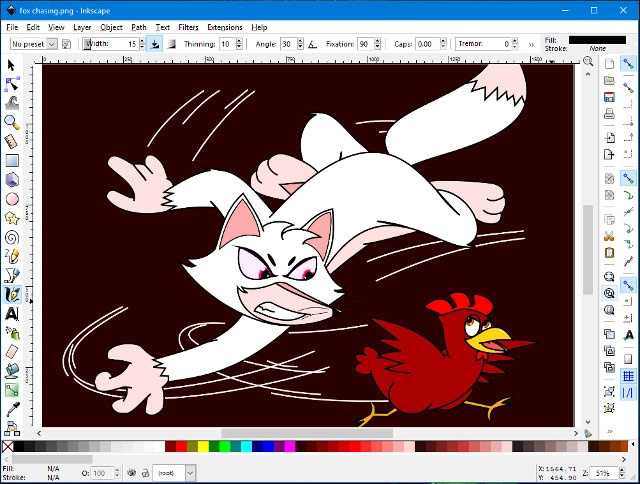Select the Circle/Ellipse tool

coord(12,198)
